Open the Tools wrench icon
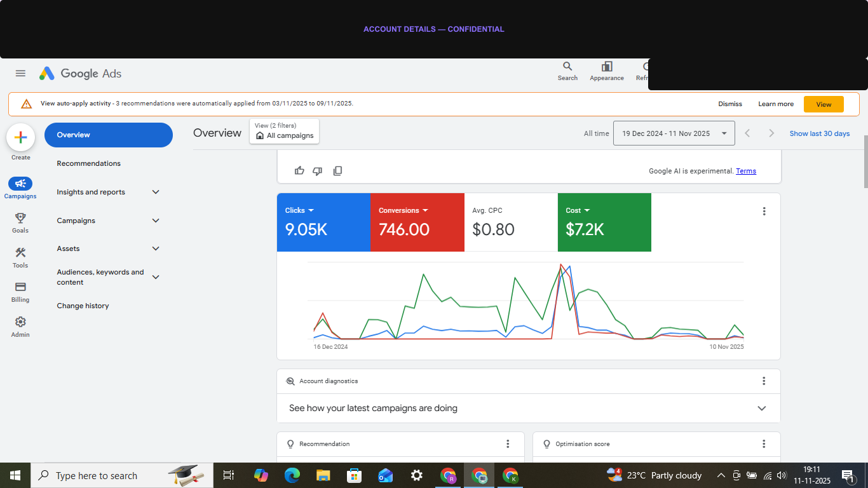Screen dimensions: 868x488 20,253
